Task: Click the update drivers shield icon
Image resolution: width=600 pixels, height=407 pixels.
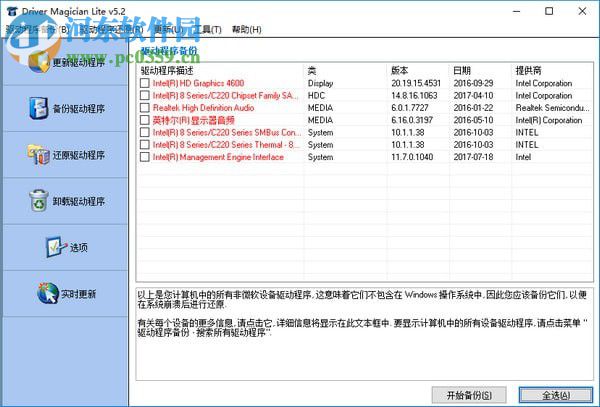Action: tap(39, 62)
